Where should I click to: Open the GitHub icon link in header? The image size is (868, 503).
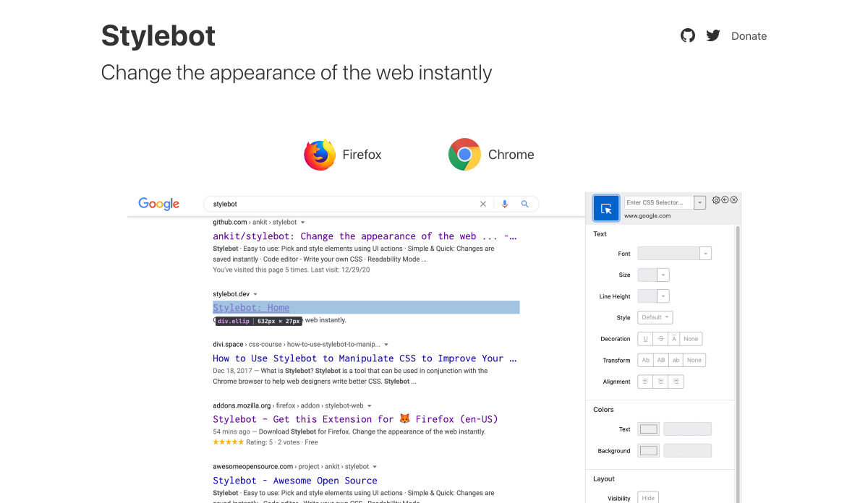[688, 35]
